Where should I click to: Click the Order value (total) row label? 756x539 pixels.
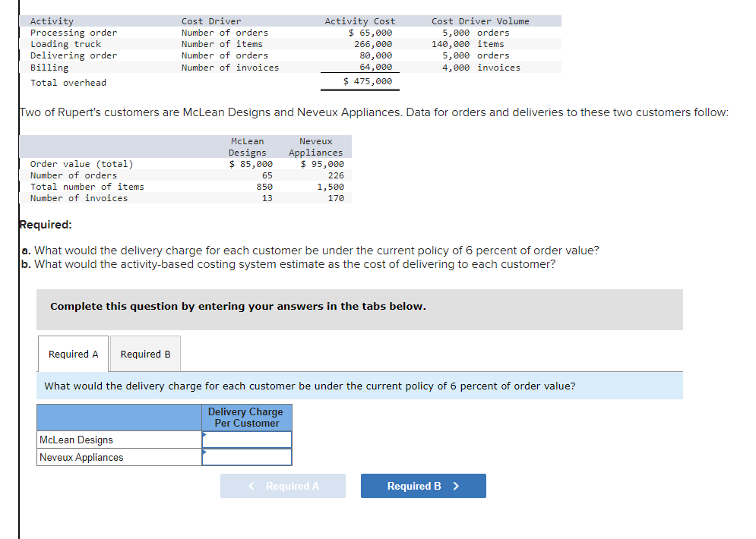pos(81,164)
